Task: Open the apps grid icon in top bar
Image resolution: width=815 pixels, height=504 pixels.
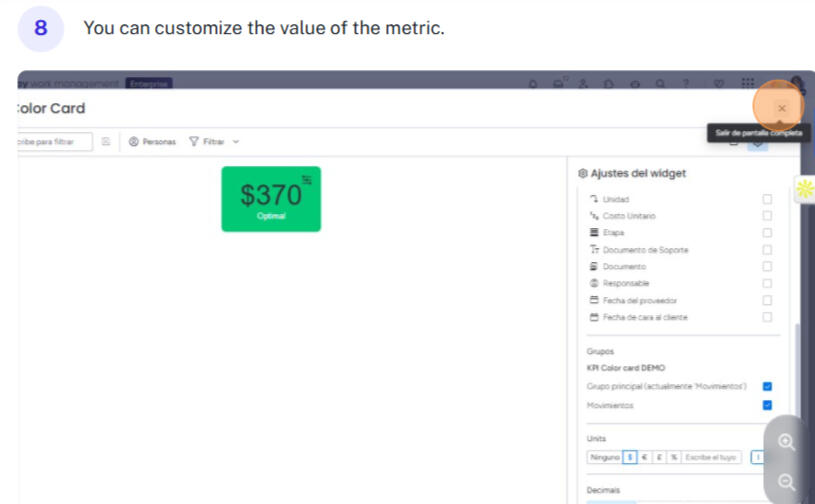Action: pyautogui.click(x=747, y=84)
